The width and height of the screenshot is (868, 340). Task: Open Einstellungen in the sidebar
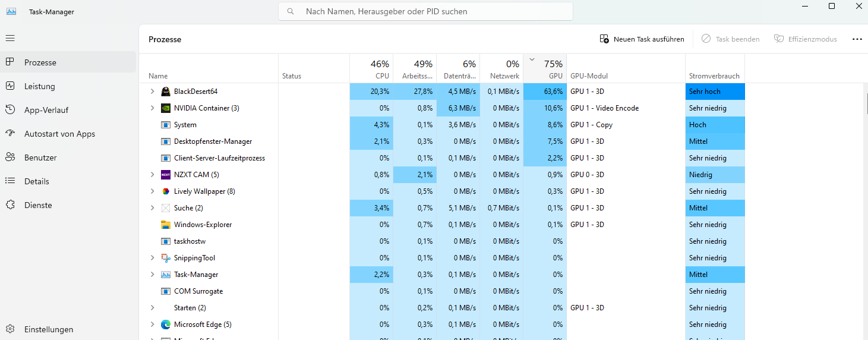pos(68,329)
